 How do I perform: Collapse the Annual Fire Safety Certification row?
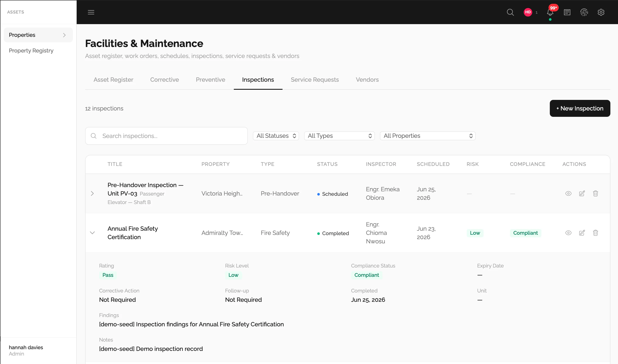coord(92,233)
